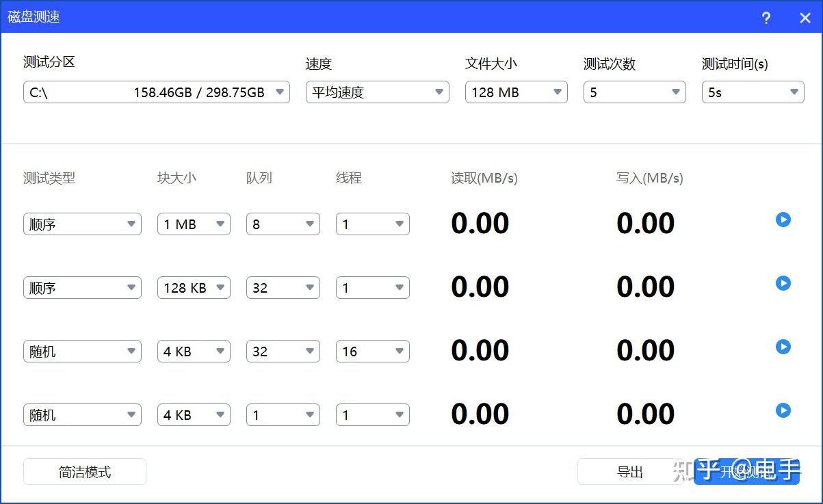Change the 128 MB file size dropdown
This screenshot has width=823, height=504.
[516, 92]
